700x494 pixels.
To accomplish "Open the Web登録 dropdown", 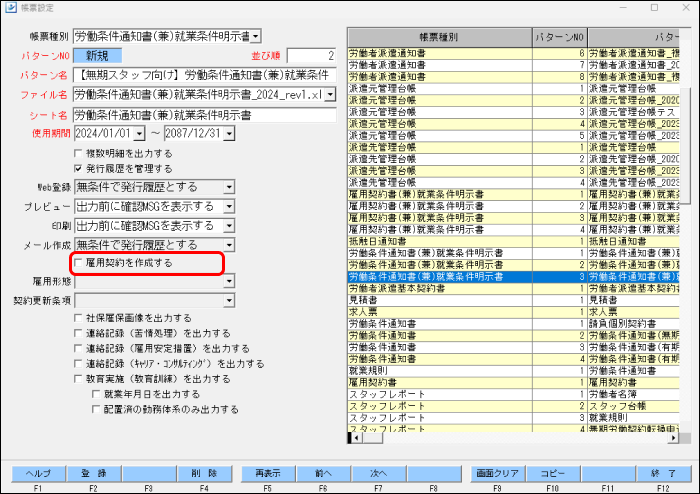I will pyautogui.click(x=229, y=187).
